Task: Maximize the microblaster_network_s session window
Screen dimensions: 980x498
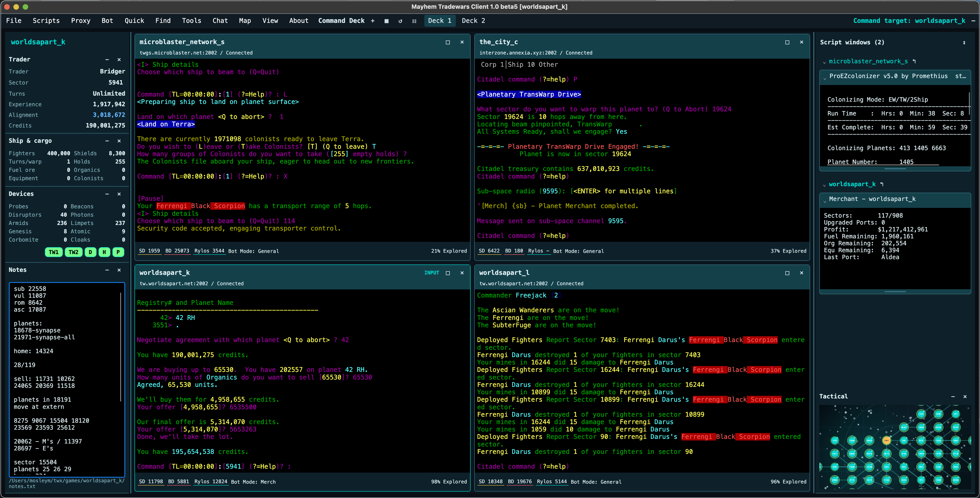Action: (x=448, y=42)
